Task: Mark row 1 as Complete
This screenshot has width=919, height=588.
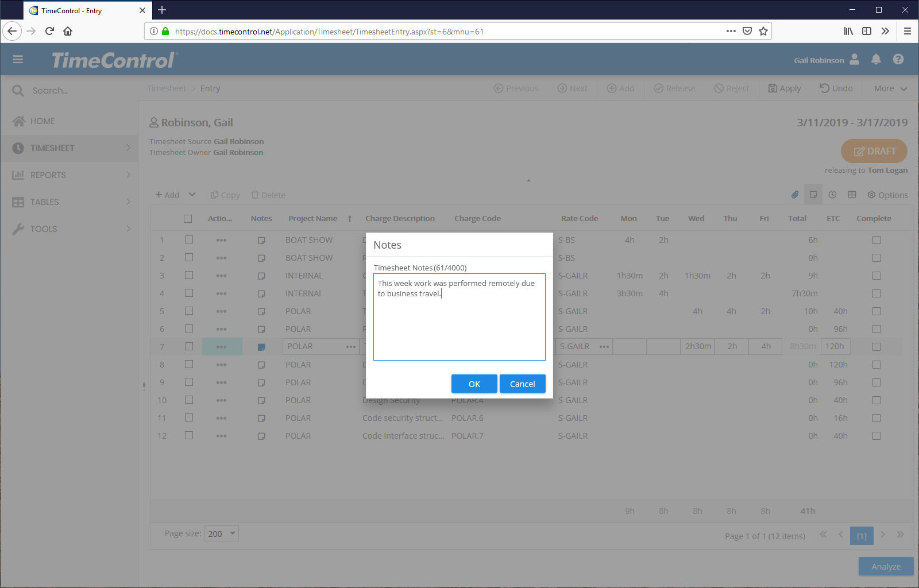Action: (876, 240)
